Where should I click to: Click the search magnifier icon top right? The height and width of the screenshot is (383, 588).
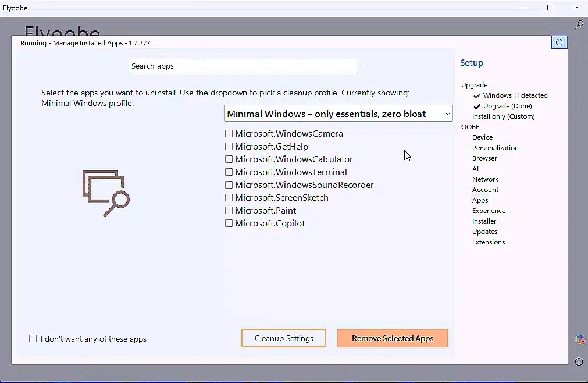(579, 25)
